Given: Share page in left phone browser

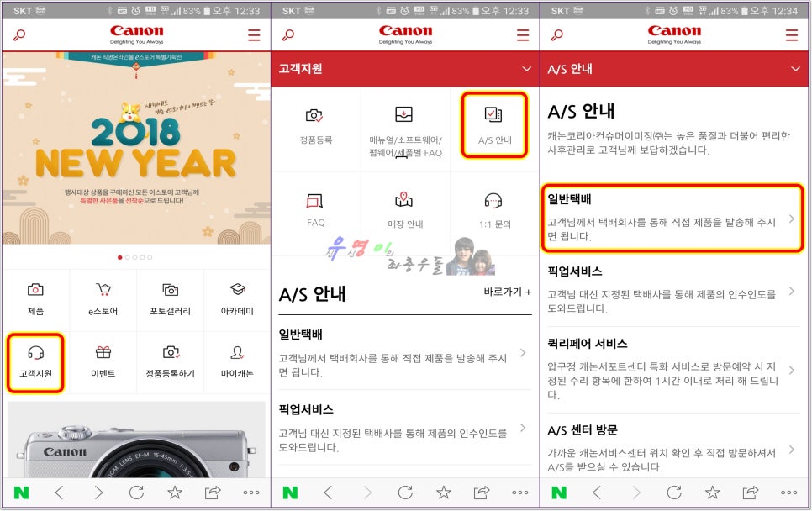Looking at the screenshot, I should coord(213,493).
